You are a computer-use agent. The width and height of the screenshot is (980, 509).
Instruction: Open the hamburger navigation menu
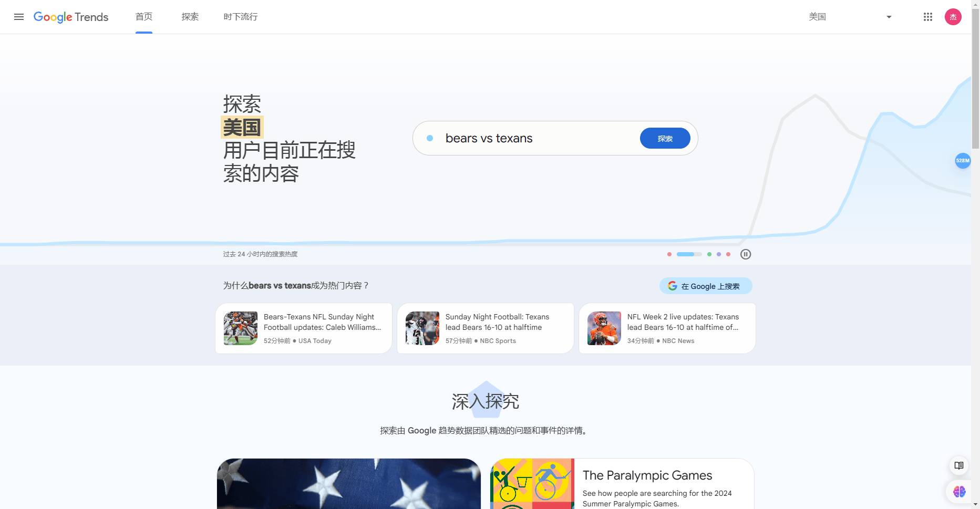[x=19, y=16]
